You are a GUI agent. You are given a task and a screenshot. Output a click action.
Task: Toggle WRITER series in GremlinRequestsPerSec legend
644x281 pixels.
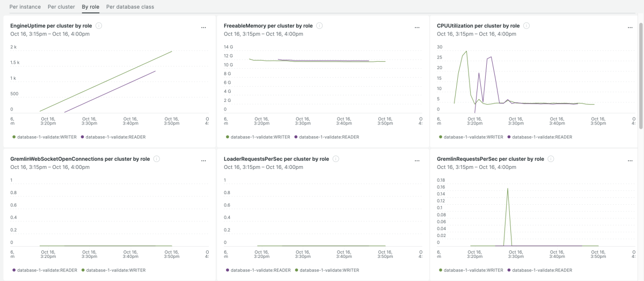[473, 270]
